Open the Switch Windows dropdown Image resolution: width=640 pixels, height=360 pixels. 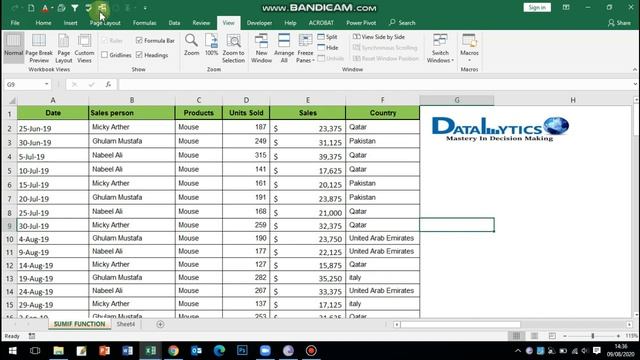[440, 48]
